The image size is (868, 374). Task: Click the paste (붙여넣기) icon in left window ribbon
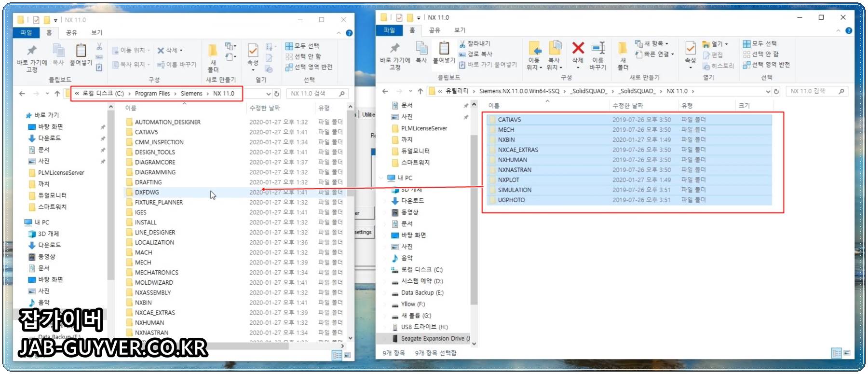coord(81,50)
